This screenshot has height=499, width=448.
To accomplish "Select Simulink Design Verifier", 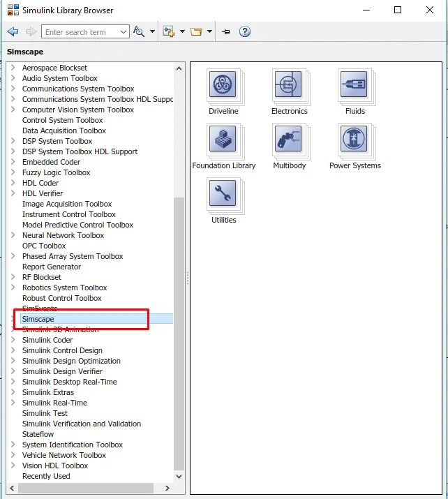I will [62, 371].
